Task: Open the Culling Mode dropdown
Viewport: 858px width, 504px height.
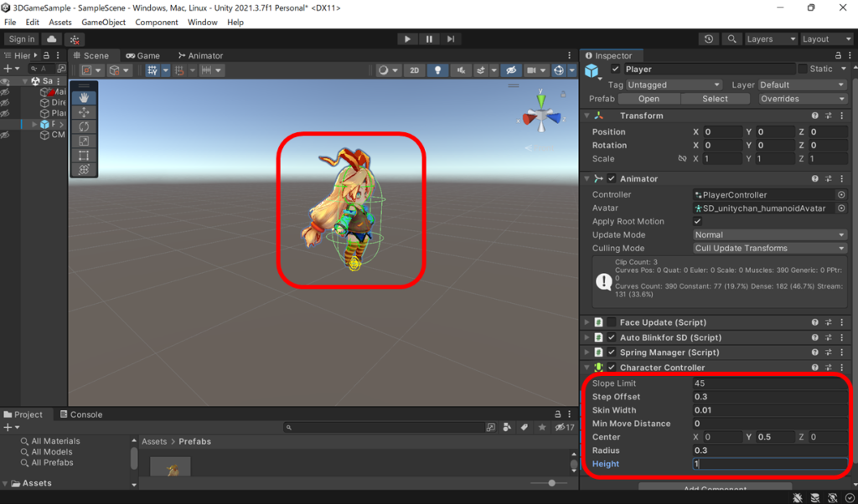Action: 769,249
